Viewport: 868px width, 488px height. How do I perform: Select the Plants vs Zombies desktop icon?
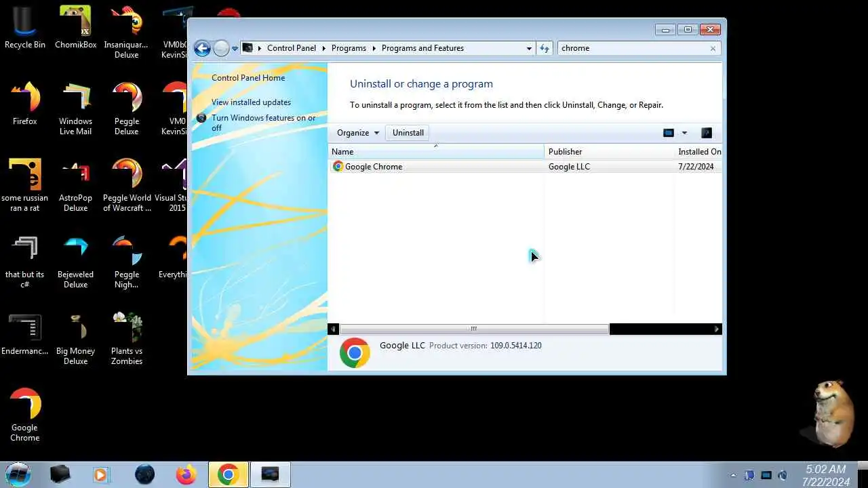(126, 339)
